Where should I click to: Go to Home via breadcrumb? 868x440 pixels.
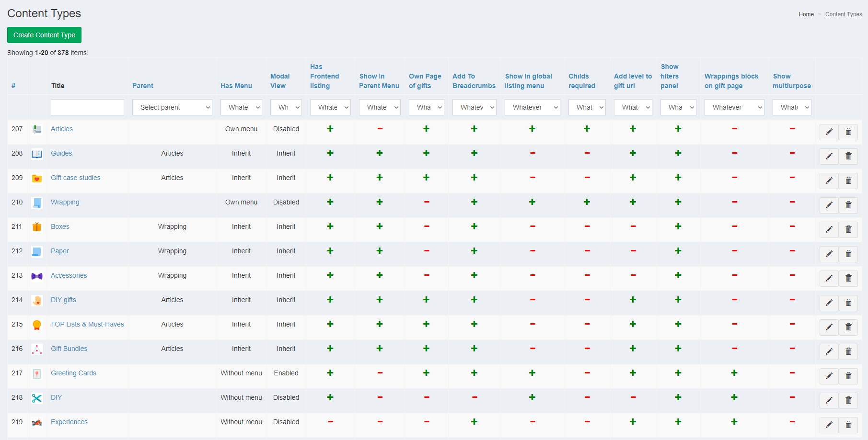(806, 14)
